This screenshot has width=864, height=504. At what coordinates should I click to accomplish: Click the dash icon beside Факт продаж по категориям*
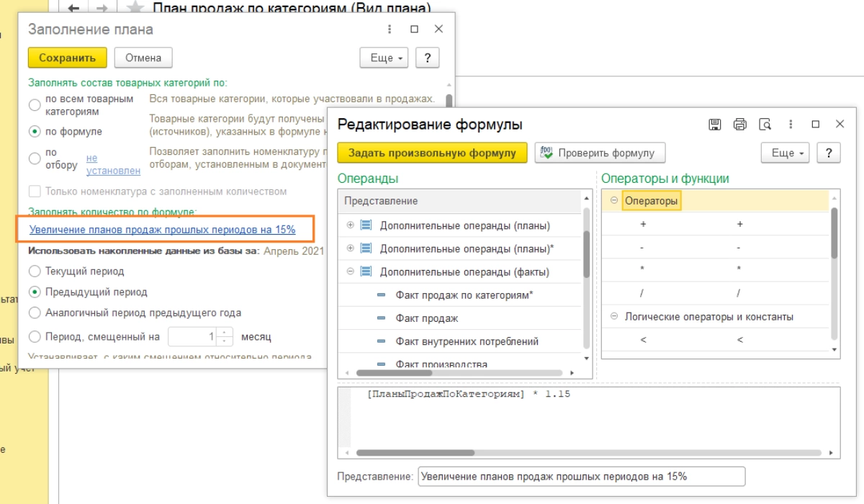(x=381, y=295)
